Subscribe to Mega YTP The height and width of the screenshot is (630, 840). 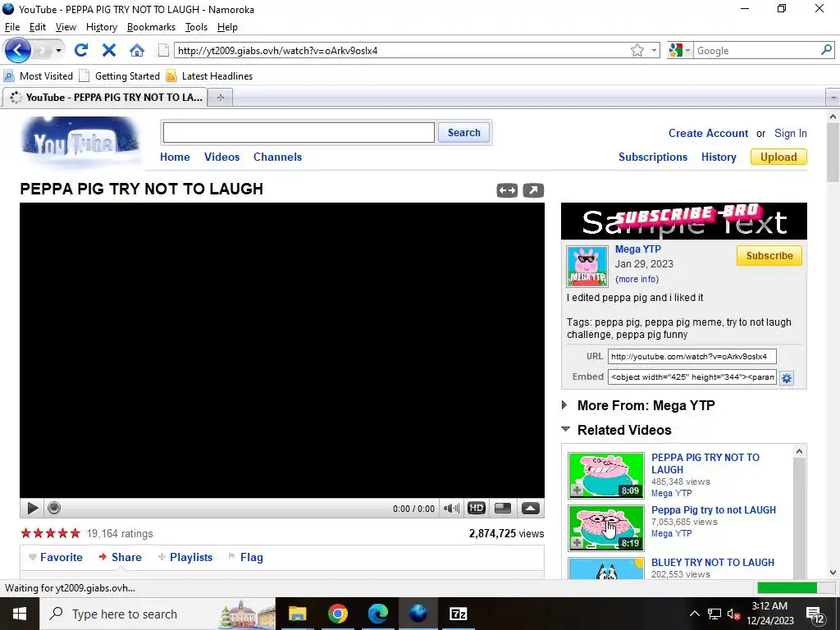coord(769,256)
